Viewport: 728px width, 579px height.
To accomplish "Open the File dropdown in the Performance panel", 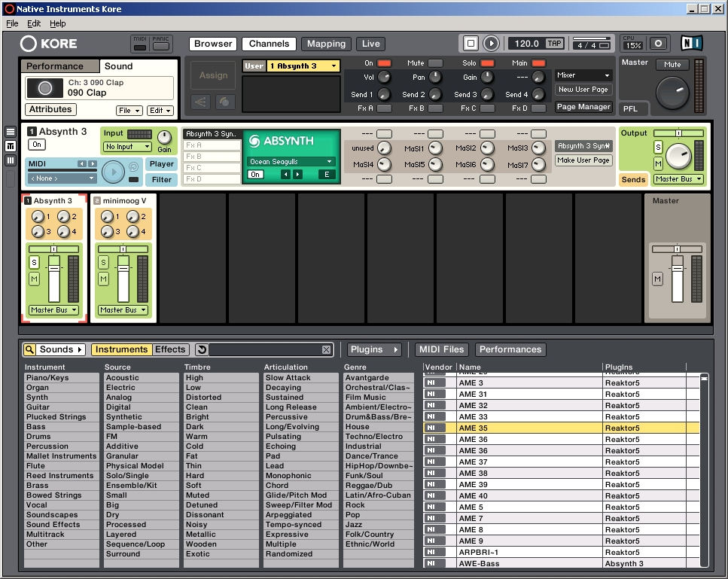I will point(129,111).
